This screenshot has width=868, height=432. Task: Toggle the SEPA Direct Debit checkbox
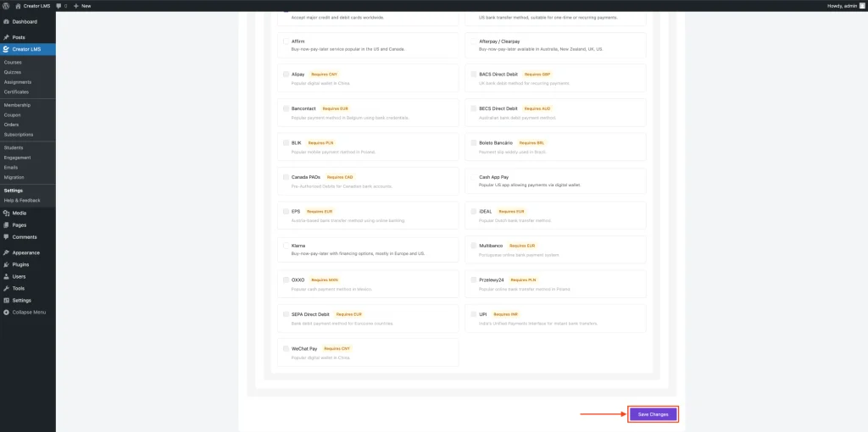click(x=286, y=314)
